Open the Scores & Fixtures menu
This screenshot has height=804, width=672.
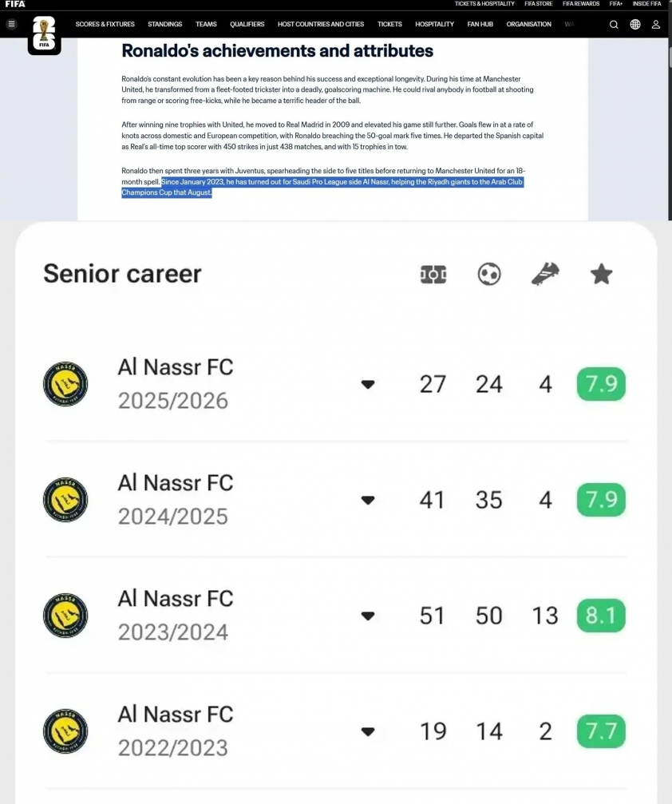105,24
